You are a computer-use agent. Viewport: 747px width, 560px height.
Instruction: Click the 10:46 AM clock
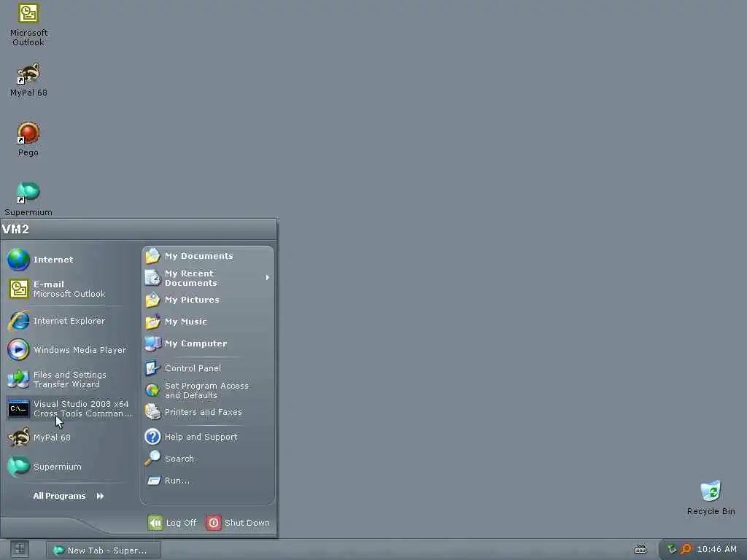click(x=716, y=549)
